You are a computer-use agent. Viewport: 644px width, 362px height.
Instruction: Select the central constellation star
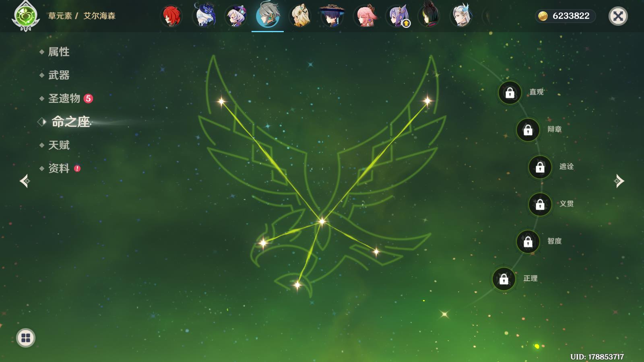322,221
